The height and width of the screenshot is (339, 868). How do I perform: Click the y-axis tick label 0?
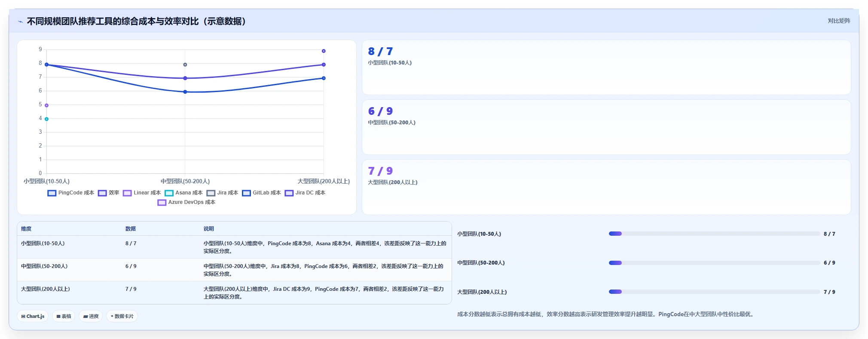point(40,173)
